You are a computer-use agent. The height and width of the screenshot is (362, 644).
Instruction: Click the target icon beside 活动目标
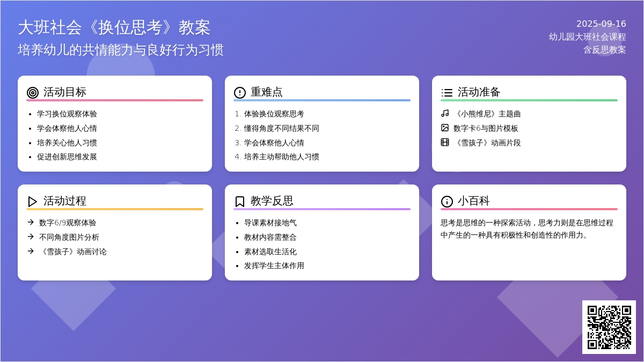tap(33, 93)
